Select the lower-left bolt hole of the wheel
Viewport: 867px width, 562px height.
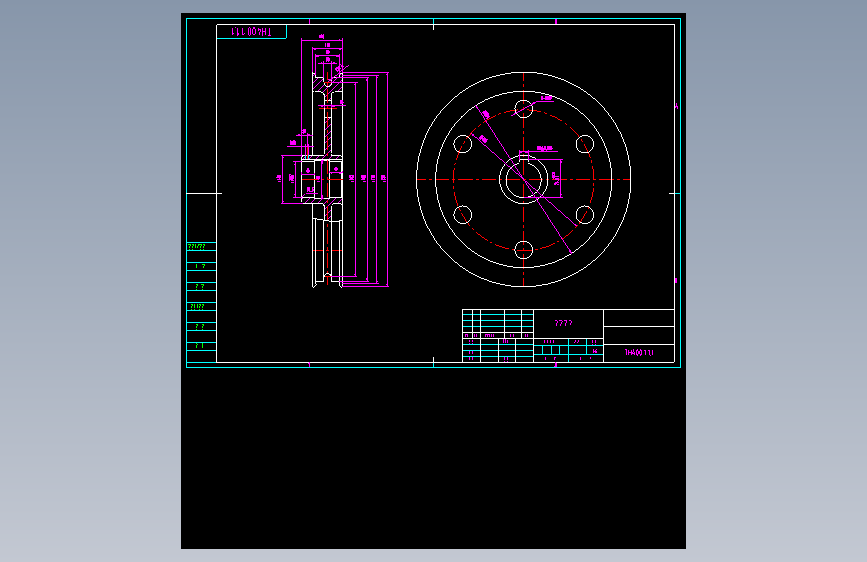click(463, 215)
